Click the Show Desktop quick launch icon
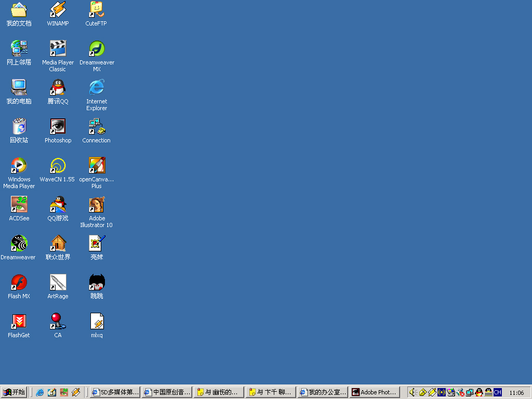 click(x=52, y=393)
